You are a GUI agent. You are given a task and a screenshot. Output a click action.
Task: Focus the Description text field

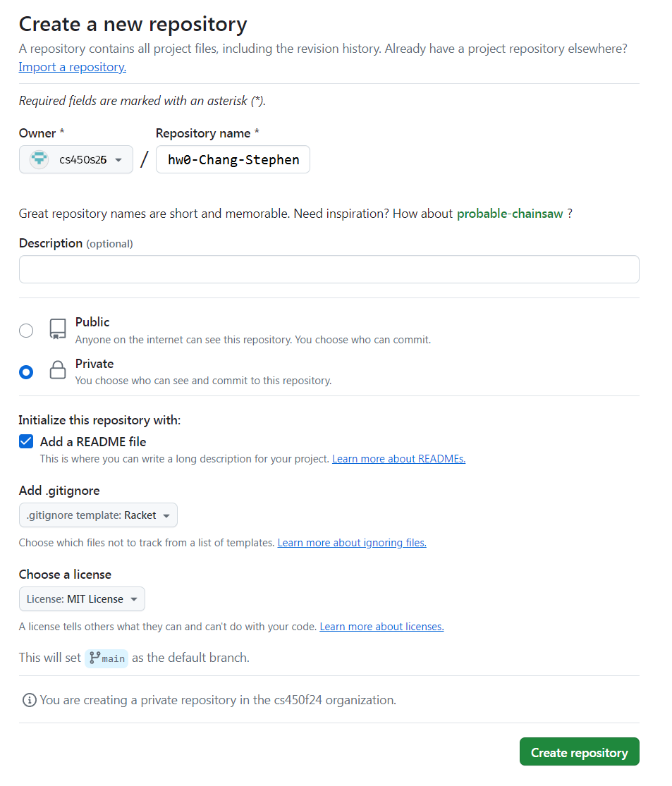(329, 269)
